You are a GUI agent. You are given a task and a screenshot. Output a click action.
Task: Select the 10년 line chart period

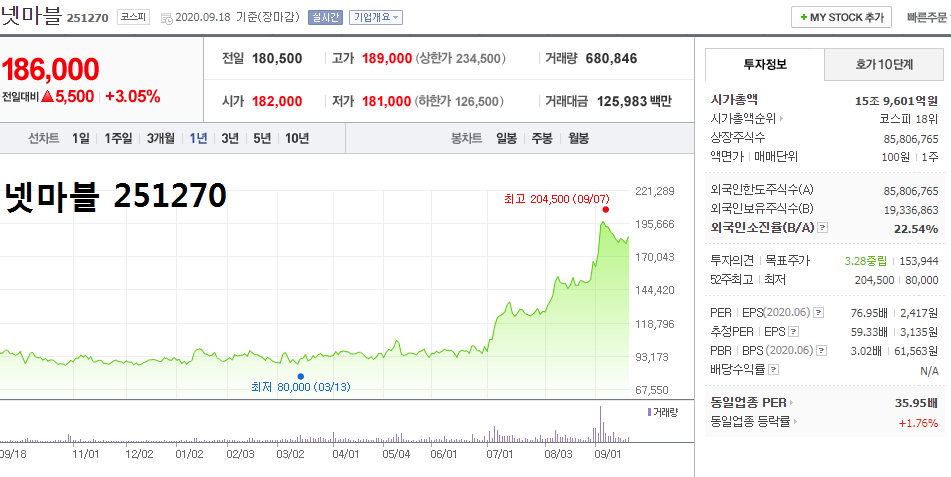coord(297,138)
